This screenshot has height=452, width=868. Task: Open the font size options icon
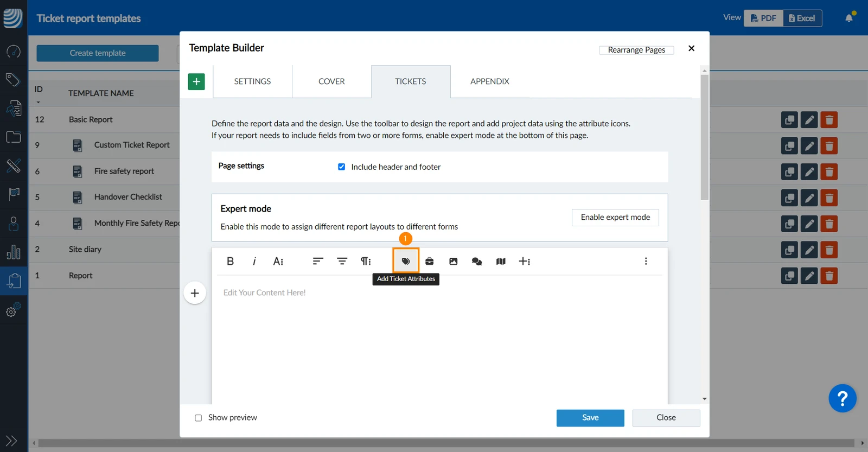click(278, 261)
